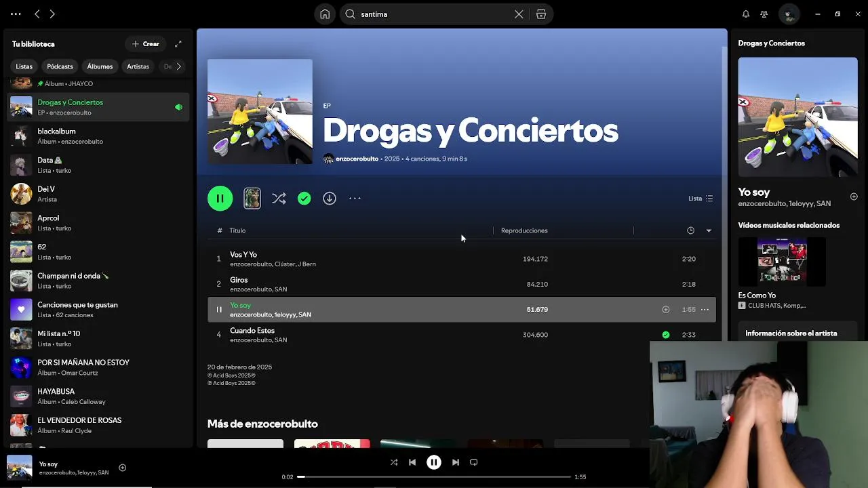The image size is (868, 488).
Task: Clear the search field text
Action: click(519, 14)
